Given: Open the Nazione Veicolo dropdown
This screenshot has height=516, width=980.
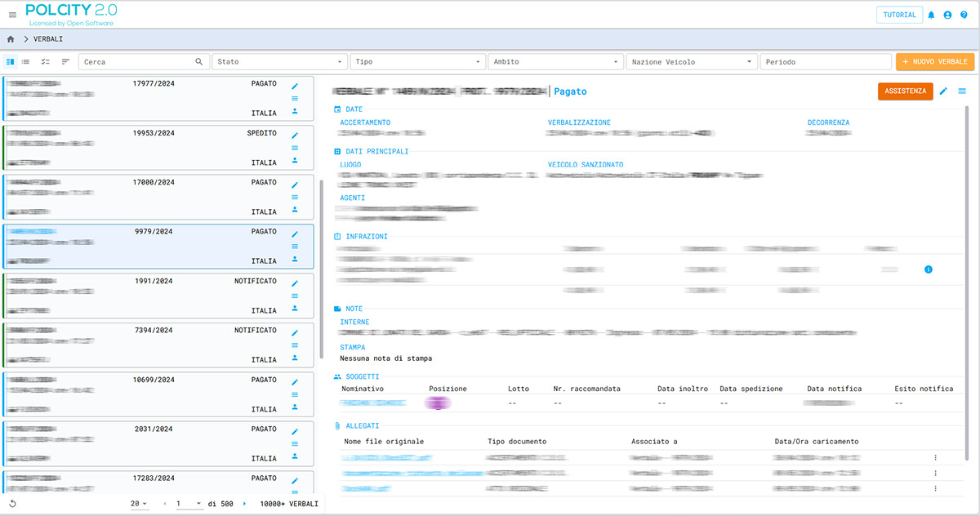Looking at the screenshot, I should 691,62.
